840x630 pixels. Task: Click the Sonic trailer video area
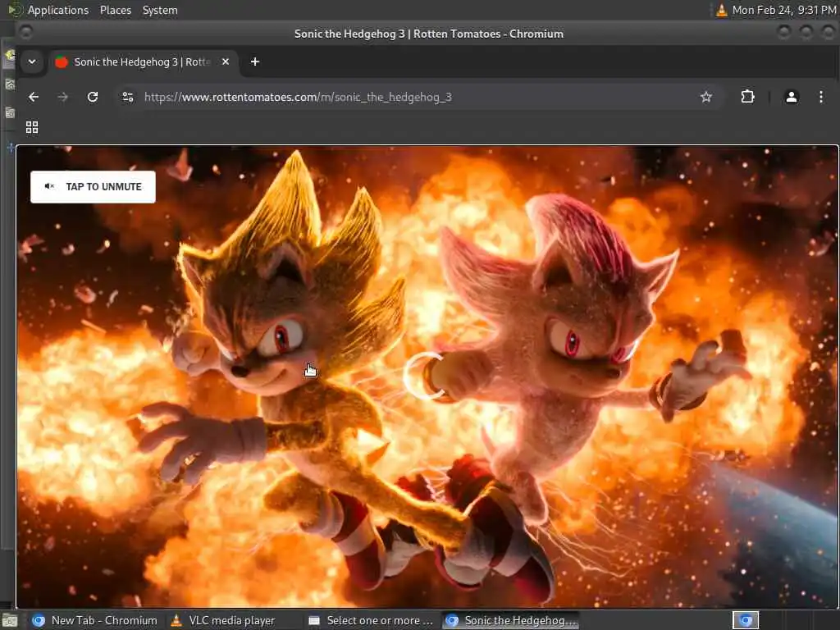coord(427,377)
